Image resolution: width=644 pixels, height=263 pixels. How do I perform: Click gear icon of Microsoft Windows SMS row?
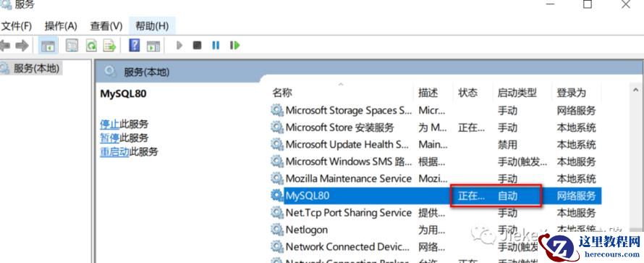pos(277,162)
